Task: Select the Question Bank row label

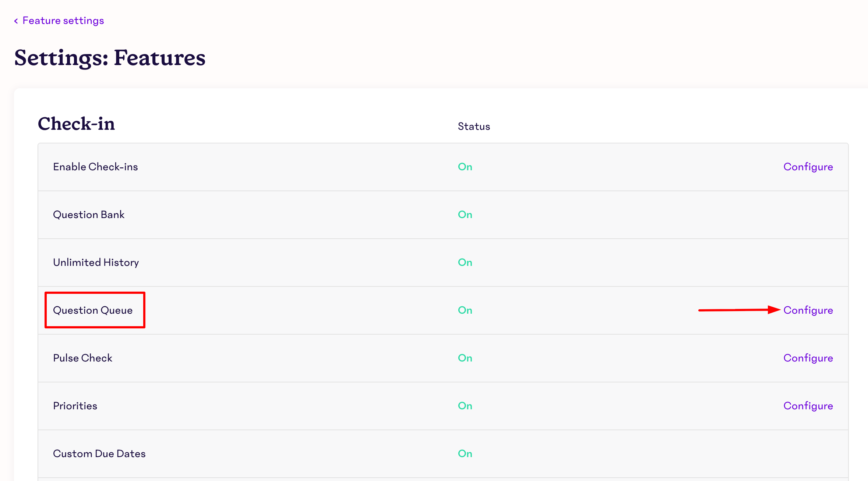Action: point(89,214)
